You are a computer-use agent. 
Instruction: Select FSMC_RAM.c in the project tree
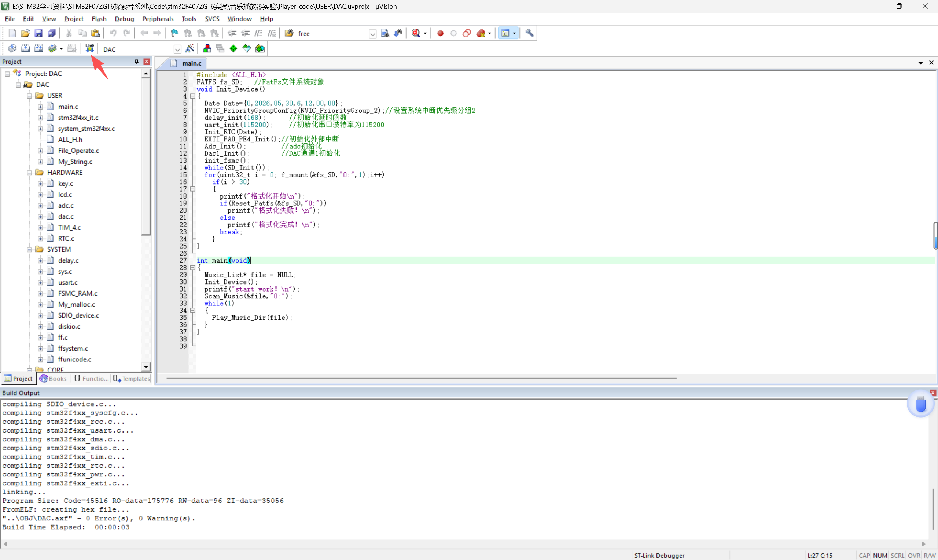coord(77,294)
